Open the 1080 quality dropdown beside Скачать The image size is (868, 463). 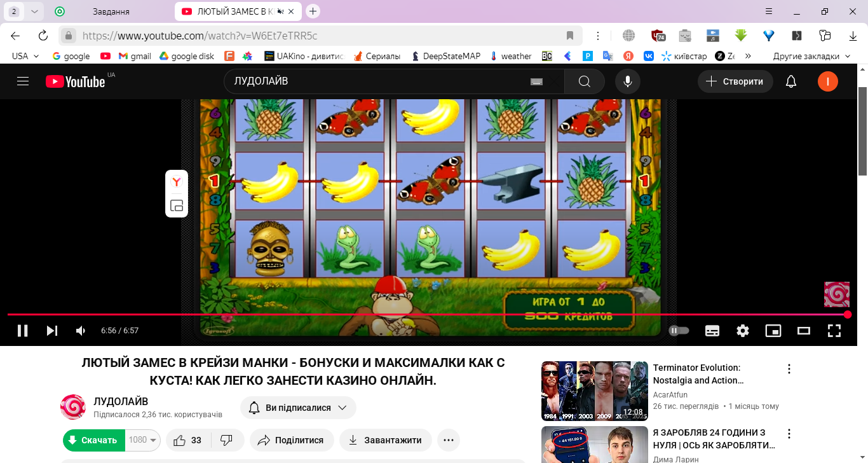(x=143, y=440)
